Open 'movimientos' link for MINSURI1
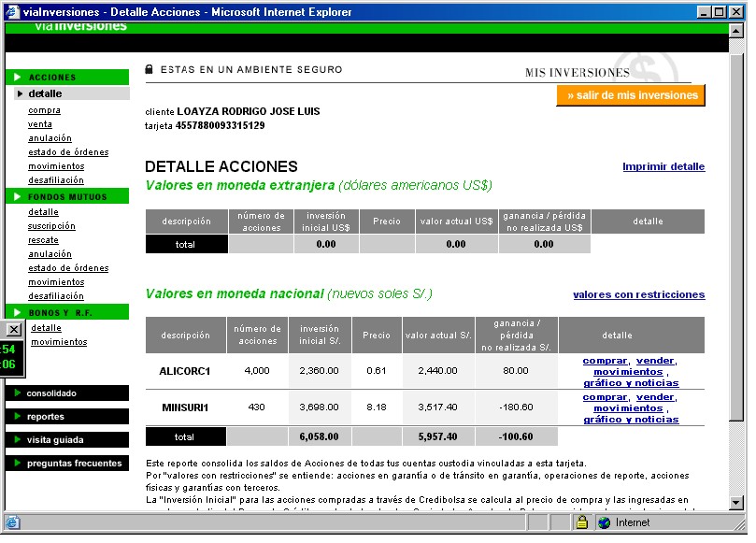 click(628, 408)
